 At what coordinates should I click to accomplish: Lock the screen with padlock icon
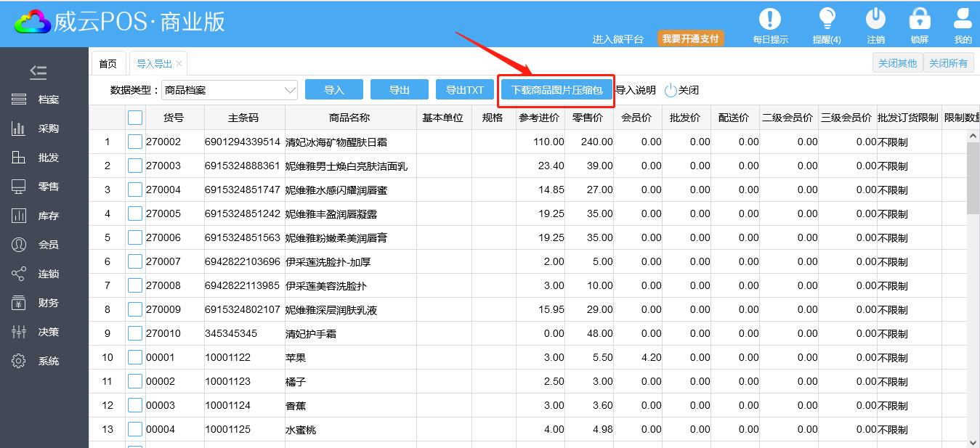[919, 19]
